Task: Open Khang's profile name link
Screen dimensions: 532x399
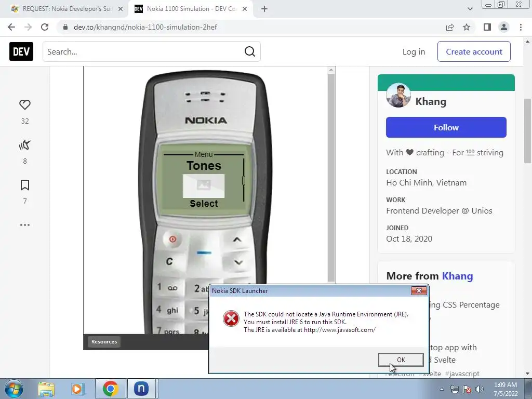Action: [x=431, y=101]
